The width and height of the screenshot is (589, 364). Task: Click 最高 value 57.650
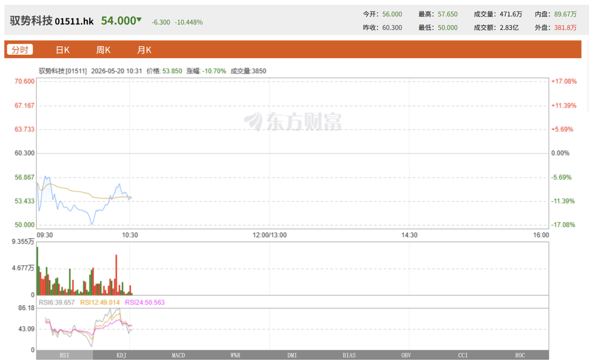point(448,14)
